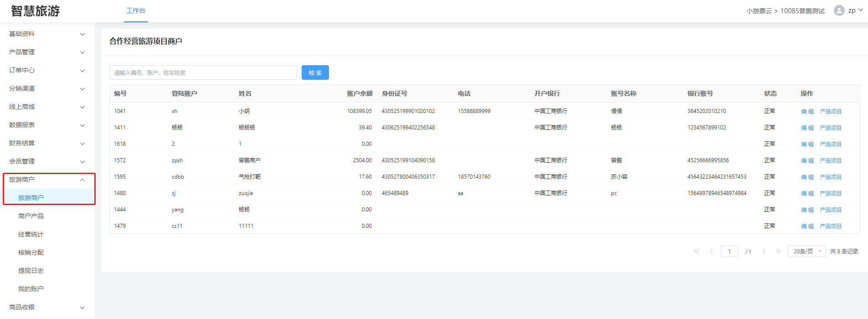Expand the 财务结算 menu
The image size is (868, 319).
(47, 144)
